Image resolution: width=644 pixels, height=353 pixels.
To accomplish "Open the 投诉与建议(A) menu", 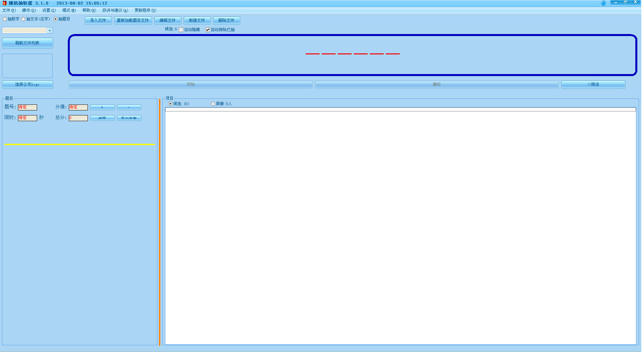I will point(115,10).
